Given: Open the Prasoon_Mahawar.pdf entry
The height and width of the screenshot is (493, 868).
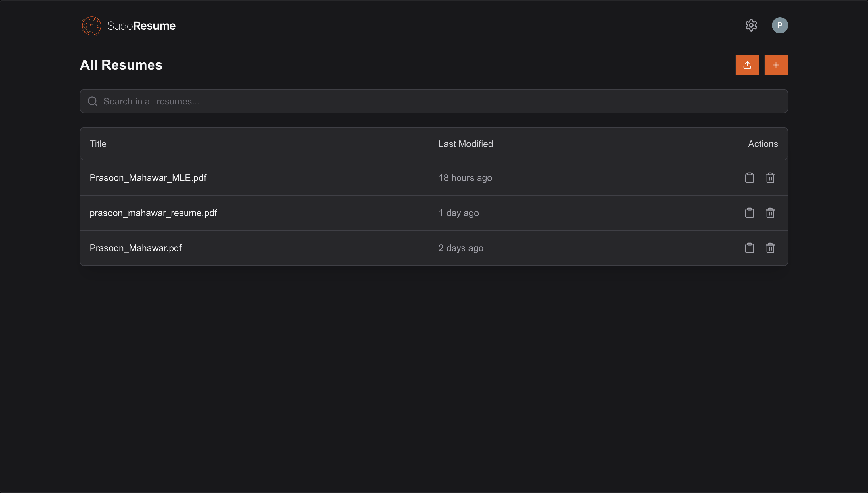Looking at the screenshot, I should click(136, 248).
